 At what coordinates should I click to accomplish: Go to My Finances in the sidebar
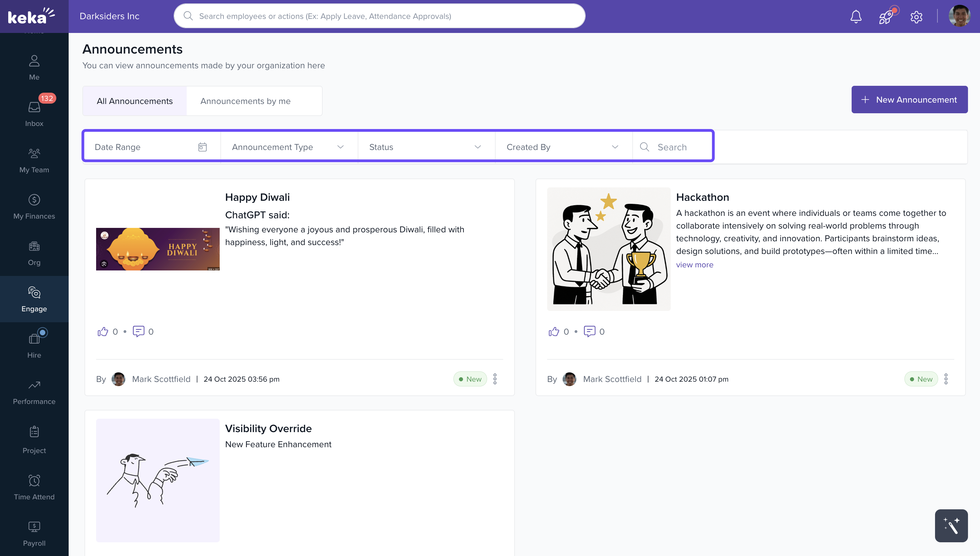pos(34,206)
